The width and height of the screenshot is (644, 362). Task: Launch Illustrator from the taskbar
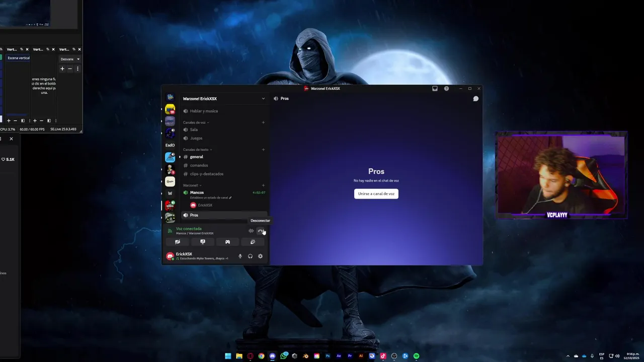click(361, 356)
